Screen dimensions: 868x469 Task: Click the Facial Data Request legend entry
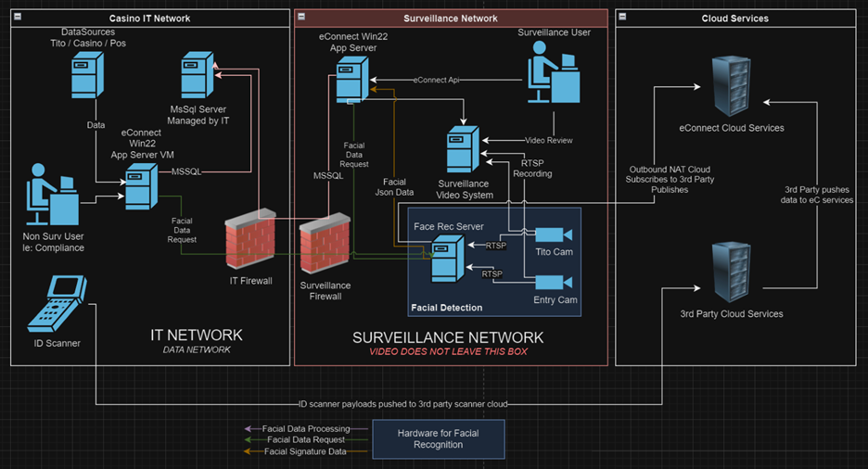tap(306, 439)
